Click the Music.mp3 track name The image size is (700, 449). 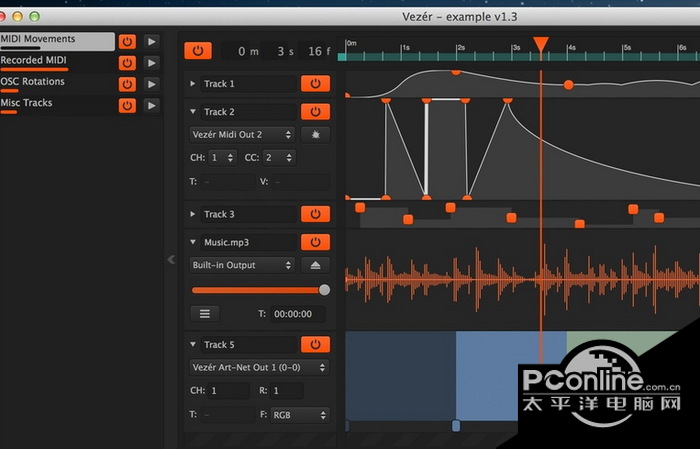coord(248,242)
